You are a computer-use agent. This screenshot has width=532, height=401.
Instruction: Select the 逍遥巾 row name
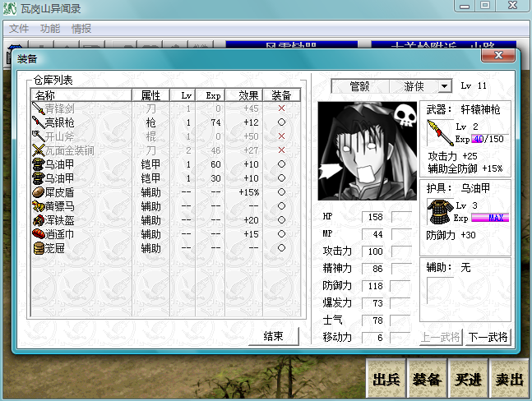[59, 234]
